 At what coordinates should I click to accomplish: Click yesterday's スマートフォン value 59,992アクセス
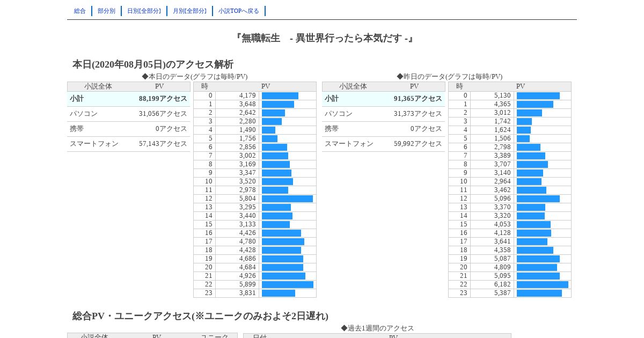tap(418, 144)
